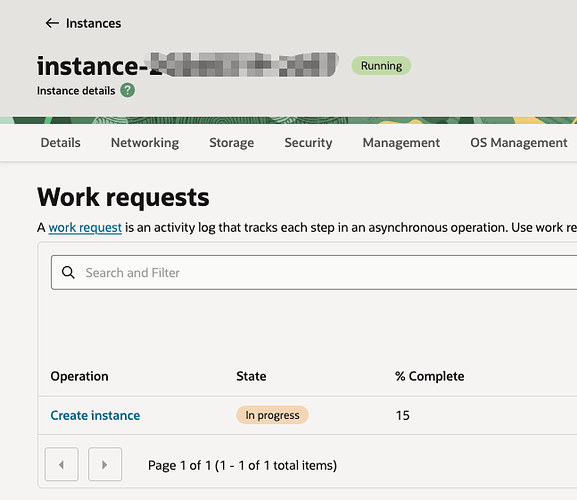Click the Instance details subtitle text

76,91
